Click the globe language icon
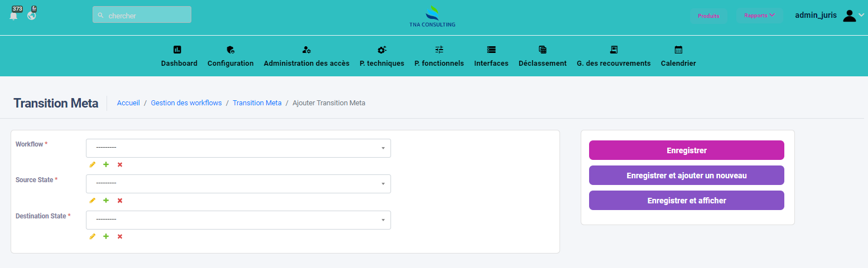868x268 pixels. [x=32, y=16]
